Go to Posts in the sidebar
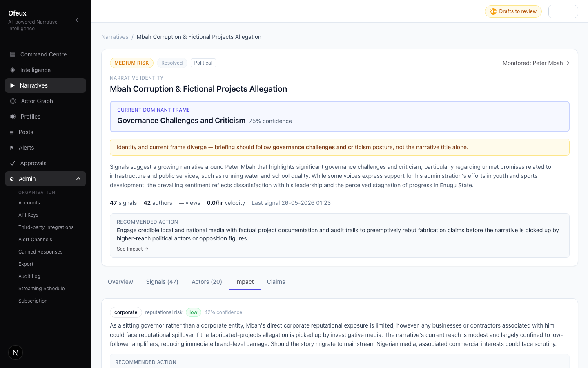 [x=45, y=132]
